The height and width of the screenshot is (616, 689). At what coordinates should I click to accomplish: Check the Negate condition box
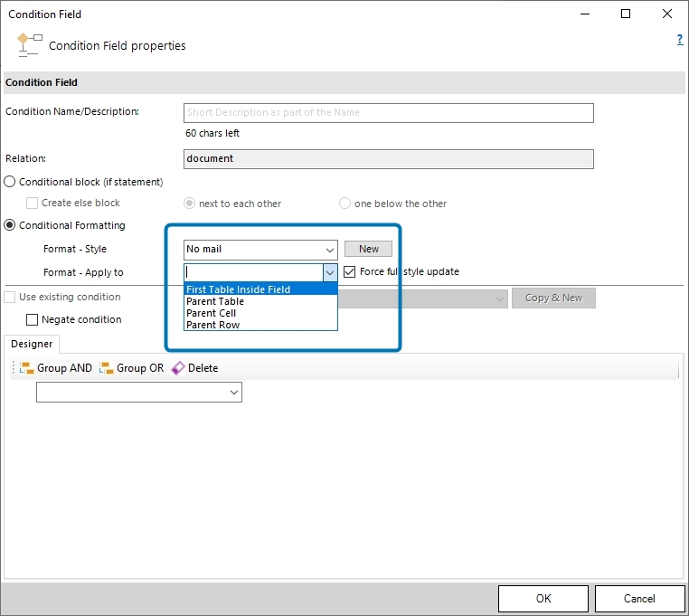[x=32, y=319]
